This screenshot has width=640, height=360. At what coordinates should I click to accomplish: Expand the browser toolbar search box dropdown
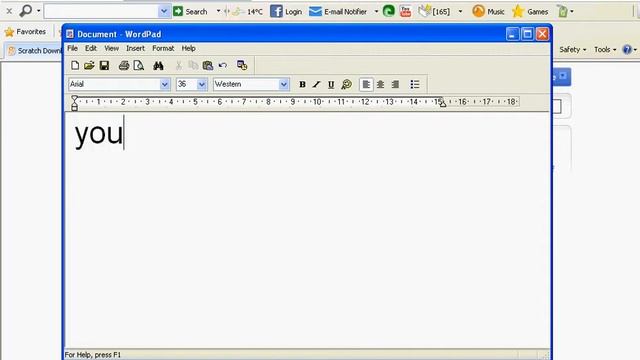[164, 11]
